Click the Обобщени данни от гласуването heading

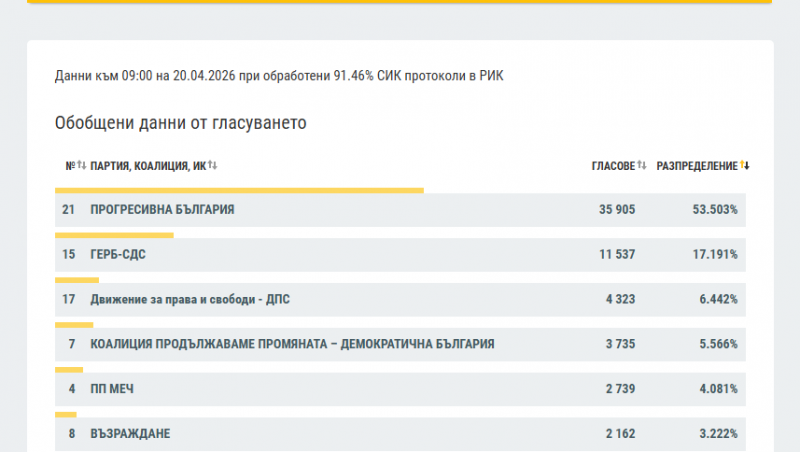180,123
